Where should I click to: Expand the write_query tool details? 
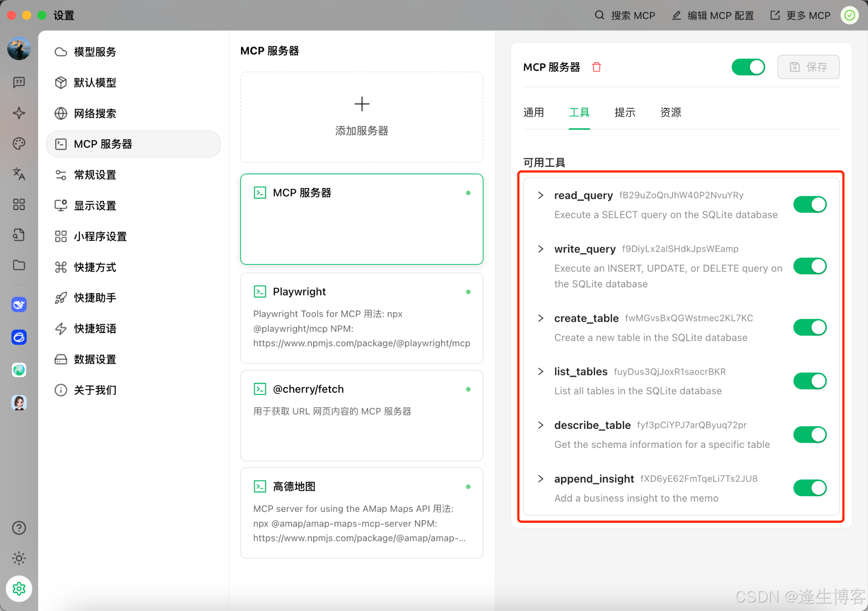pyautogui.click(x=541, y=249)
